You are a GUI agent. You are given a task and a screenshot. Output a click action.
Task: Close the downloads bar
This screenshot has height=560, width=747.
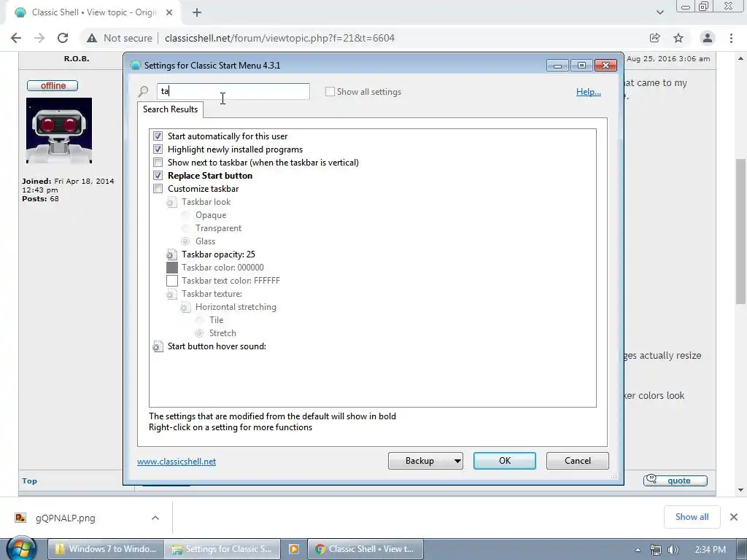point(734,517)
